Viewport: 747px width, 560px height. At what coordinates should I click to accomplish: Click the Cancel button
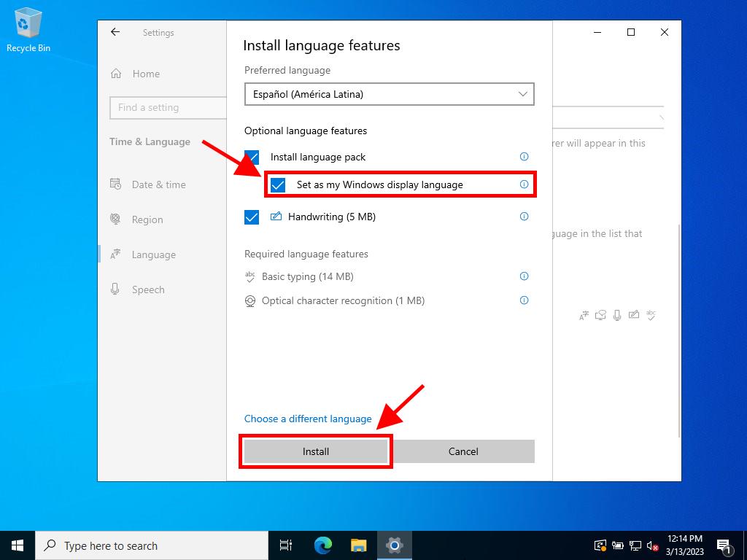(463, 451)
